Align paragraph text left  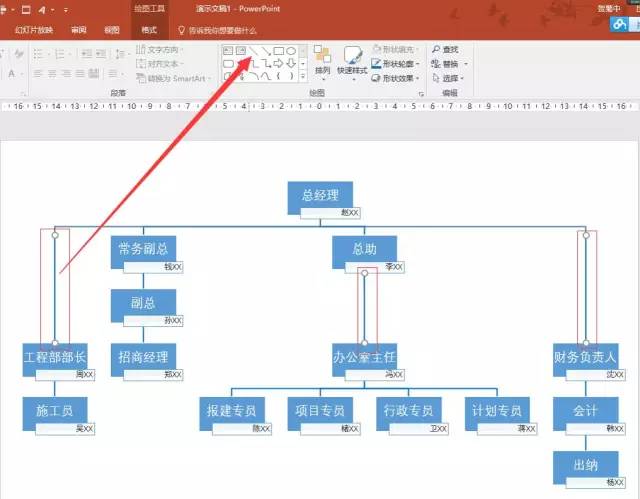coord(38,73)
